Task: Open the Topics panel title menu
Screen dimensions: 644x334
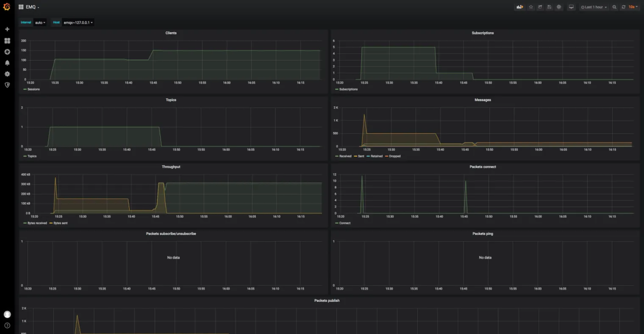Action: [171, 100]
